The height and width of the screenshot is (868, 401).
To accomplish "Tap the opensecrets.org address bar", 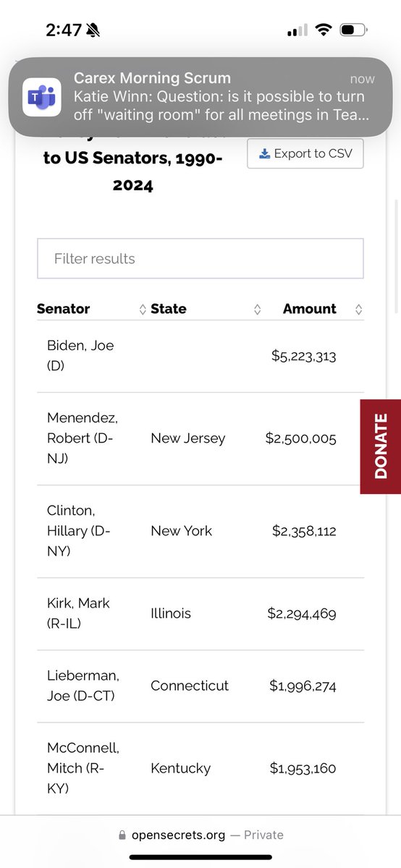I will pos(200,835).
